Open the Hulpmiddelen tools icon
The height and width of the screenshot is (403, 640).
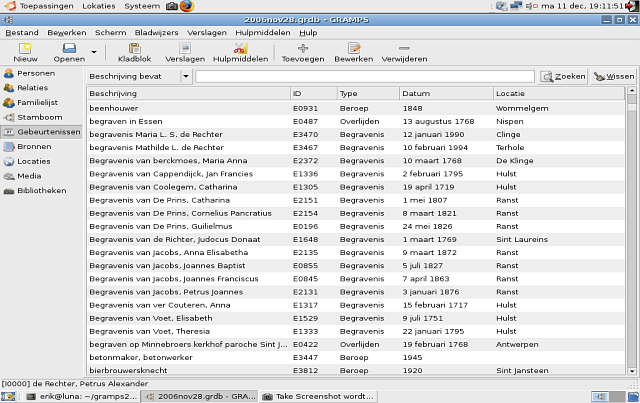(240, 48)
